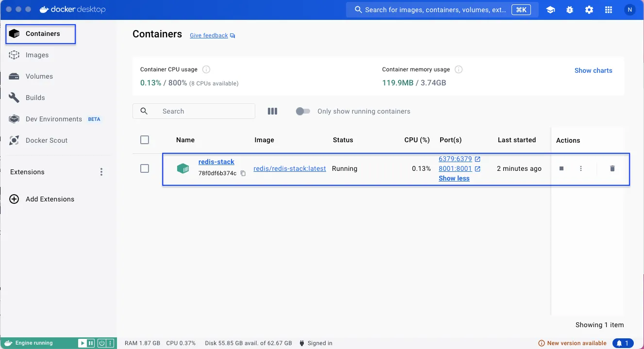Click Show less under ports
644x349 pixels.
click(454, 178)
